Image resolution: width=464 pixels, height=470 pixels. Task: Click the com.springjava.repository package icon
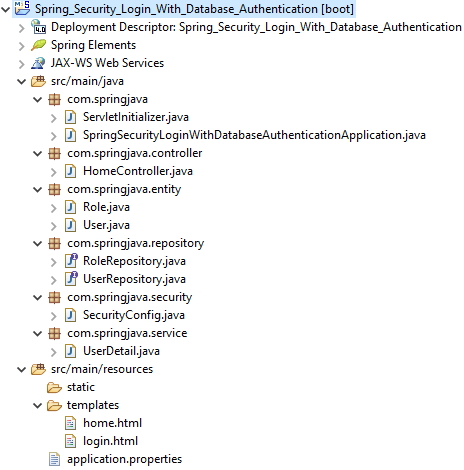54,243
